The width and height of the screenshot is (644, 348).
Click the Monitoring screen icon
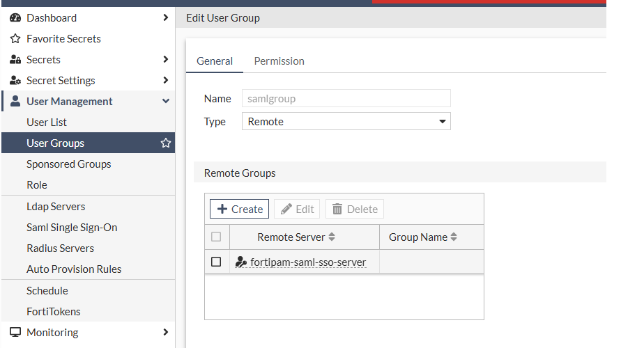coord(15,333)
